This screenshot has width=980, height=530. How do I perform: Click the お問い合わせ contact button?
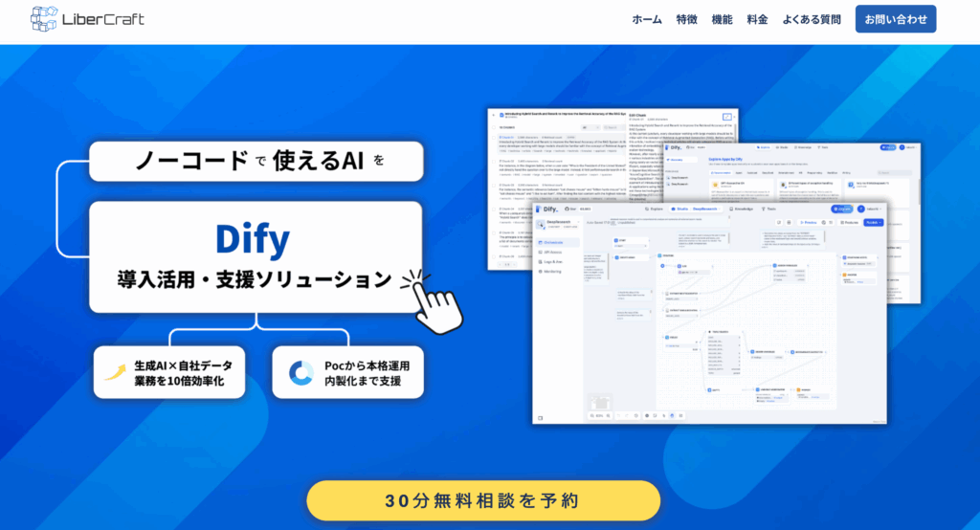click(895, 19)
